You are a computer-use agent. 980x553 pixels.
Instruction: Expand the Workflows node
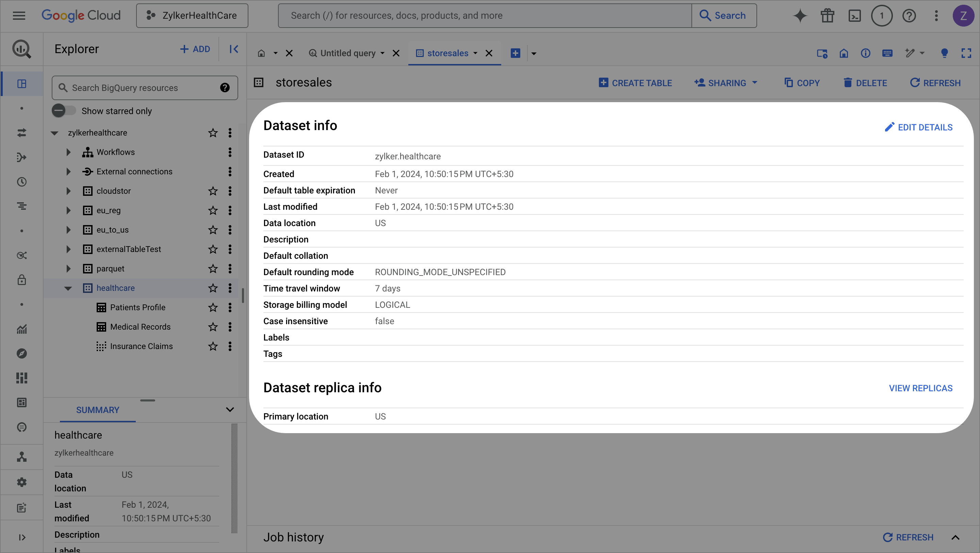68,152
